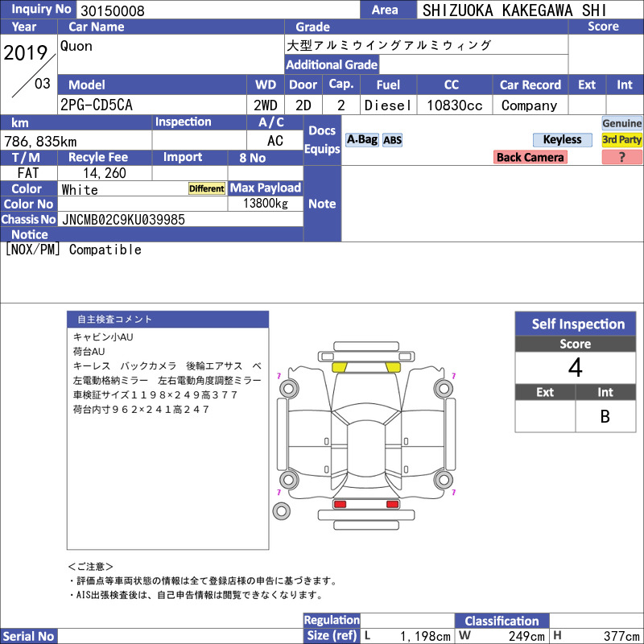Click the Diesel fuel value
The height and width of the screenshot is (644, 644).
tap(388, 105)
